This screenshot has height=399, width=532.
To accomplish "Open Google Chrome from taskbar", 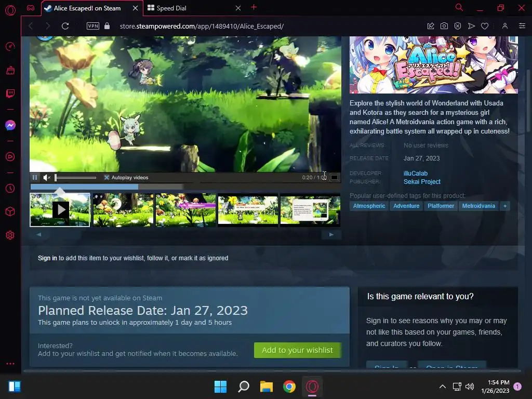I will point(289,387).
